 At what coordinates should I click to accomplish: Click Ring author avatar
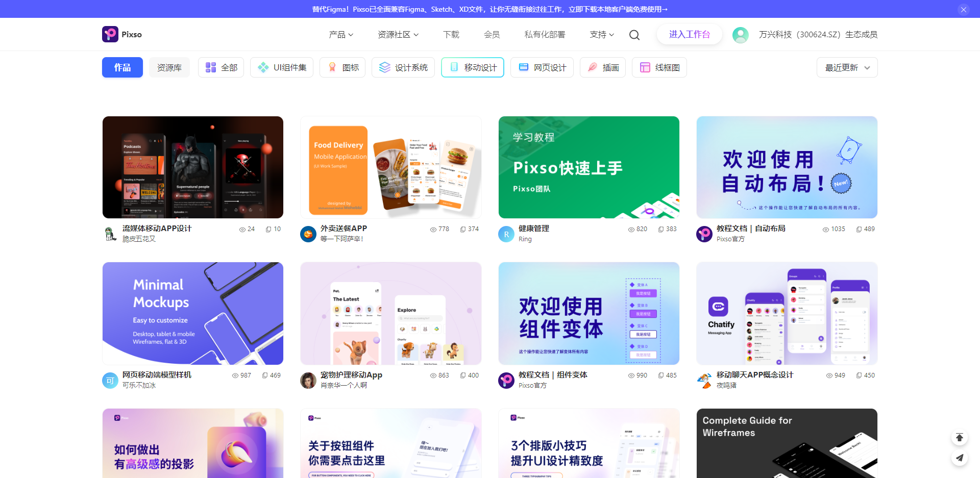click(506, 234)
